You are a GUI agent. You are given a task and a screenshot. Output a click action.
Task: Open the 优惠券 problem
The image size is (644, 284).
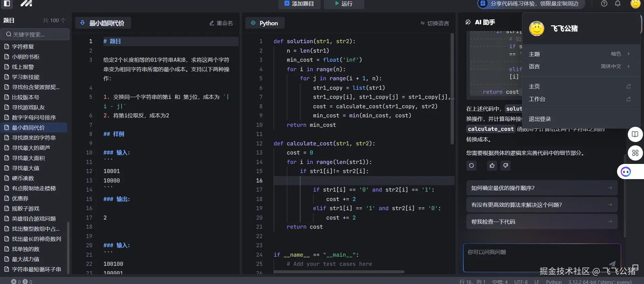pyautogui.click(x=34, y=198)
